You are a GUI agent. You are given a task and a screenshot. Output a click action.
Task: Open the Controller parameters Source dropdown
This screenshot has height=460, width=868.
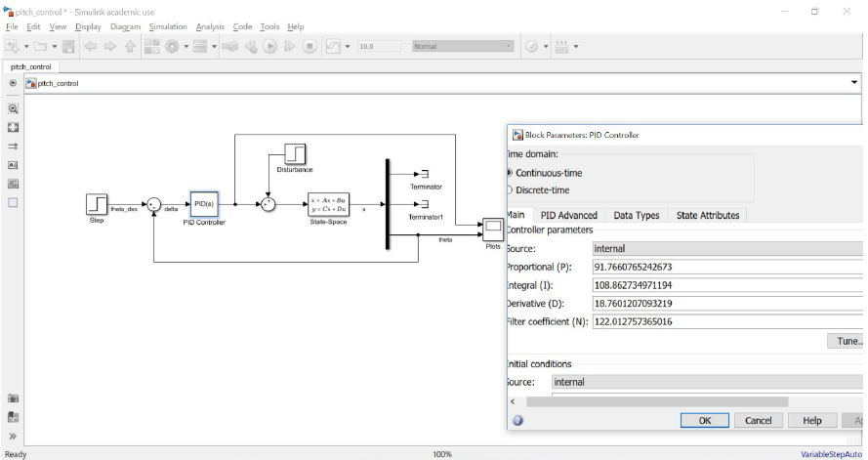click(x=727, y=249)
